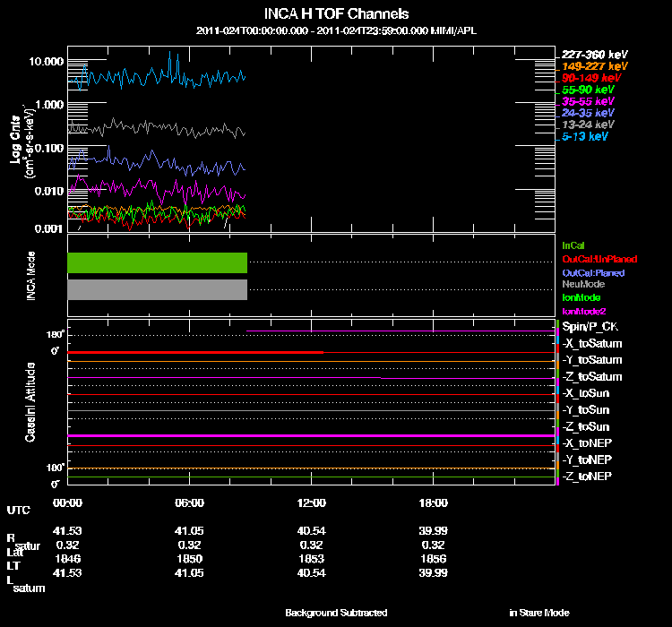The height and width of the screenshot is (627, 672).
Task: Click the INCA H TOF Channels title
Action: click(x=336, y=14)
